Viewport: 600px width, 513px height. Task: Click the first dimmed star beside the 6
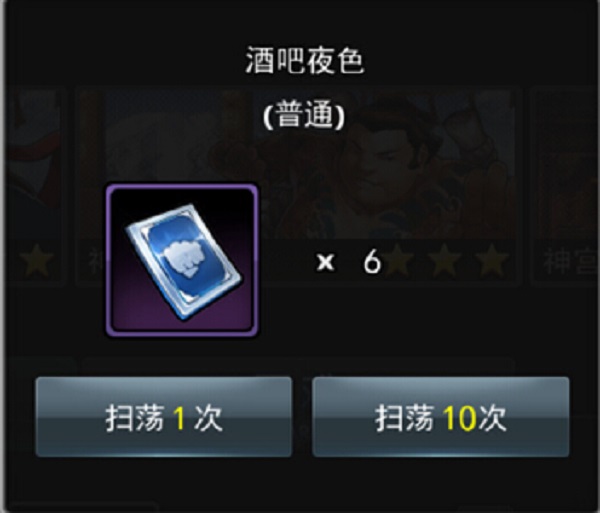[398, 261]
